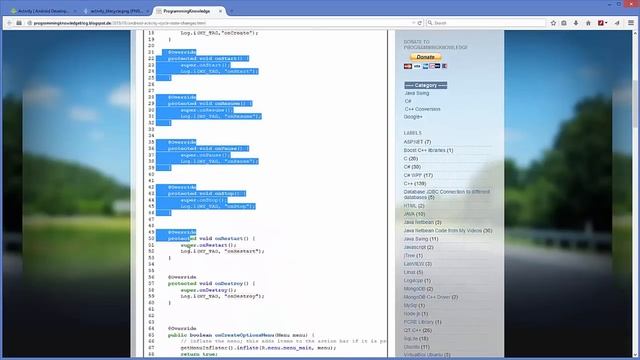Open QT C++ (26) label
Viewport: 640px width, 360px height.
click(x=418, y=330)
